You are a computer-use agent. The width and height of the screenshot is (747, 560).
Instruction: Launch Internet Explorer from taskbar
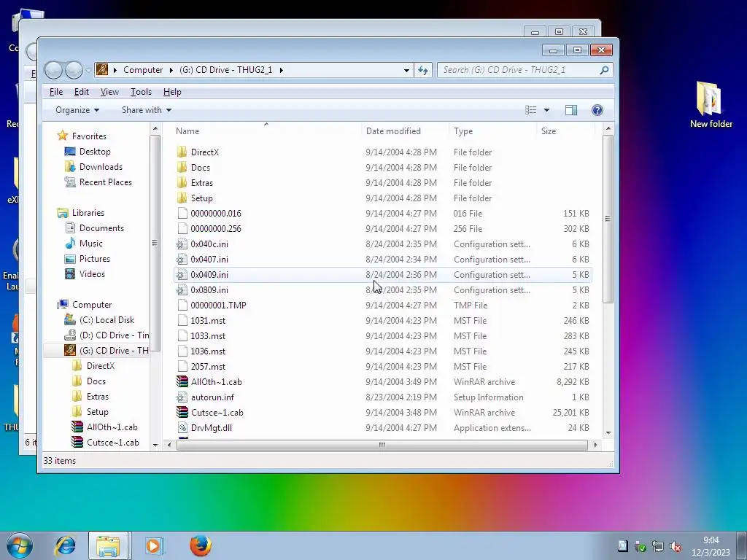(x=65, y=545)
